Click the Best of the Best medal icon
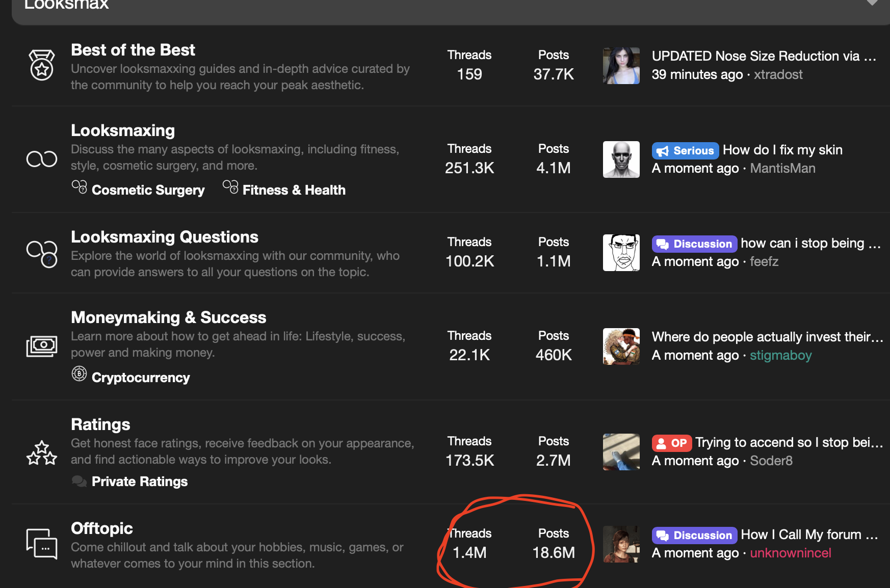This screenshot has width=890, height=588. [42, 65]
